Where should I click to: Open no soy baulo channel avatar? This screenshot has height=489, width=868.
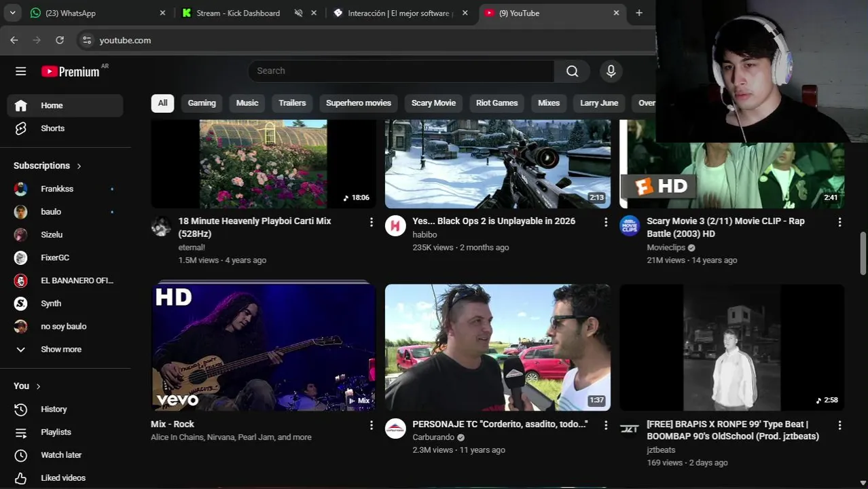click(x=21, y=326)
